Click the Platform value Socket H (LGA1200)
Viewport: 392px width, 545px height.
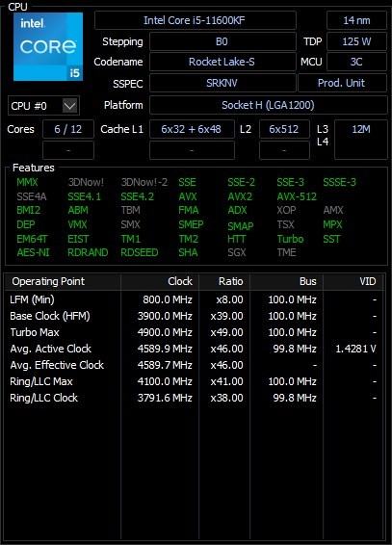pos(269,105)
